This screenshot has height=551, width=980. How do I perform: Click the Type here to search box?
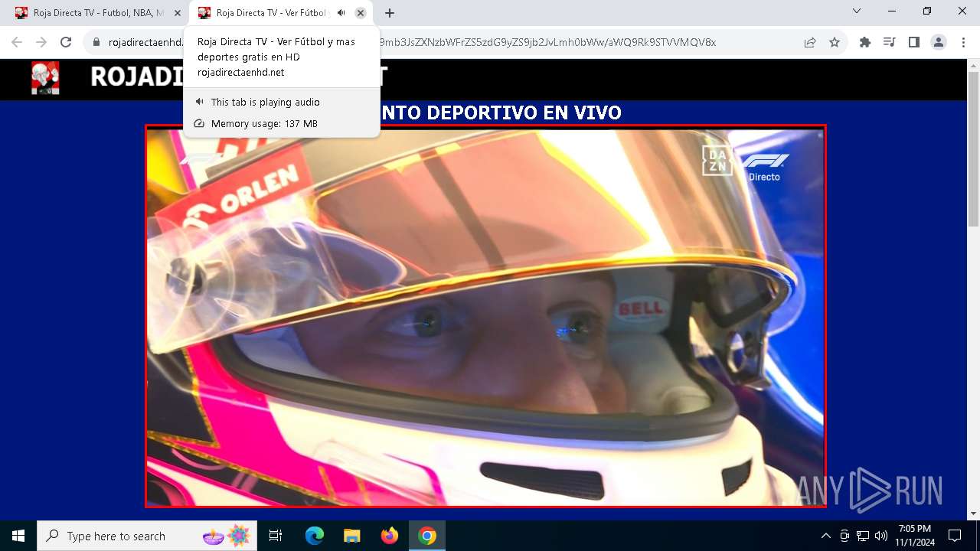[147, 536]
